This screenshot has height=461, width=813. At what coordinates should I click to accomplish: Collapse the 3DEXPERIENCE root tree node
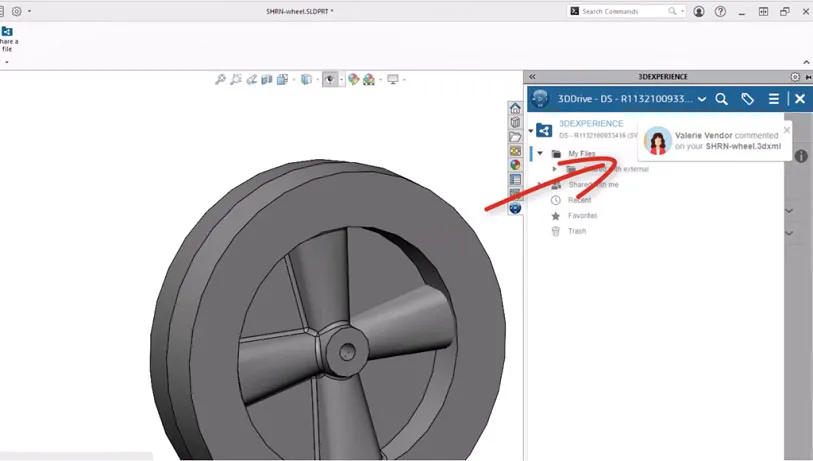[531, 131]
